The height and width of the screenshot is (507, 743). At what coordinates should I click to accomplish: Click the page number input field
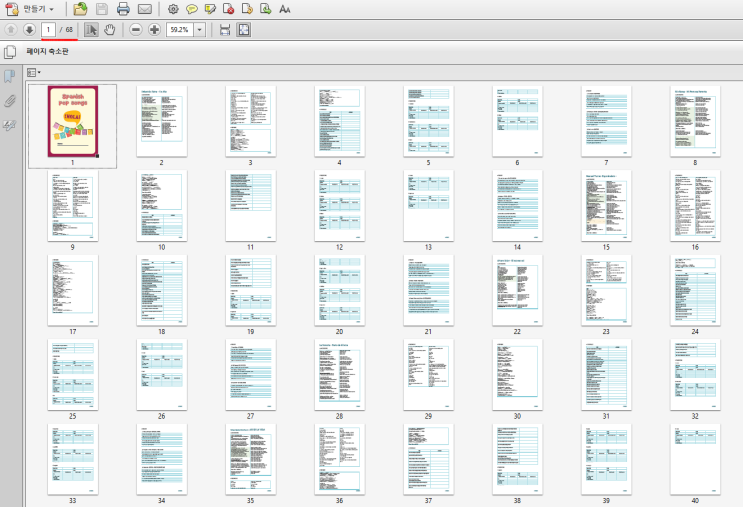[48, 29]
